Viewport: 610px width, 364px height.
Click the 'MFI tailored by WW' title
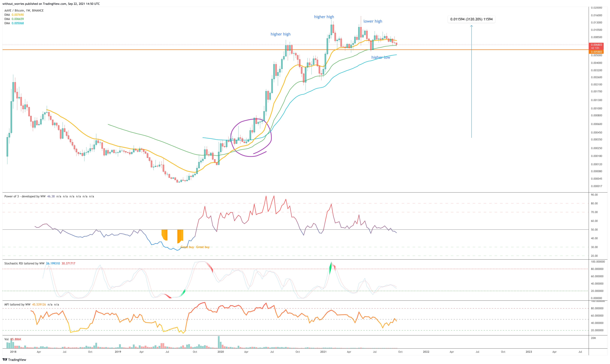[x=17, y=304]
